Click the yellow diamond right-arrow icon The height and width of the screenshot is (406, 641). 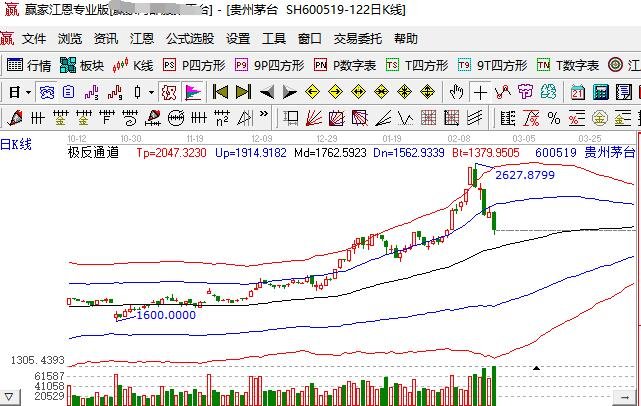[335, 92]
